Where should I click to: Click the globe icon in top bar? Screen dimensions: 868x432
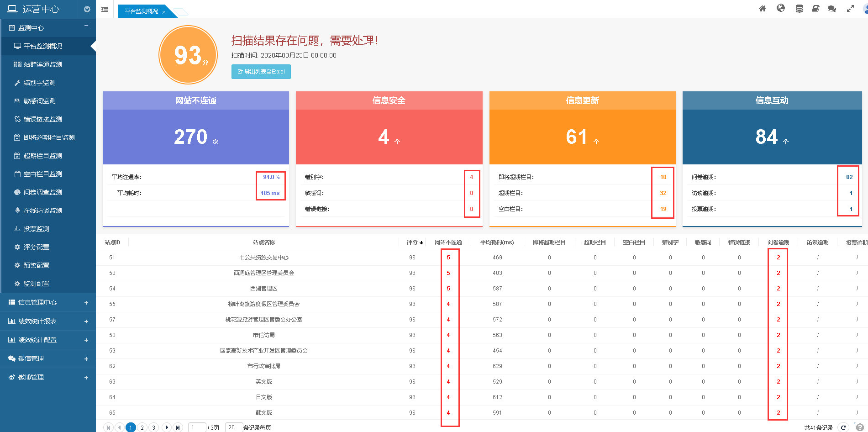[x=781, y=8]
